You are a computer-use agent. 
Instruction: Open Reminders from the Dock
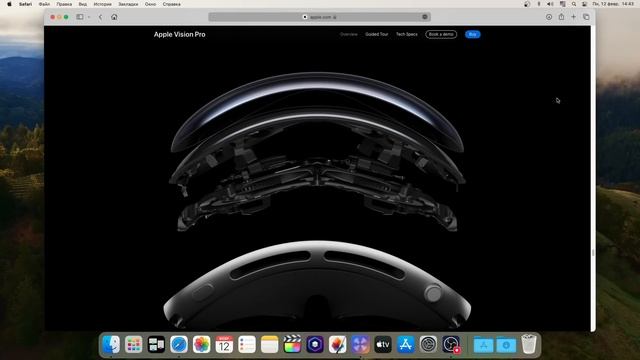click(x=247, y=344)
